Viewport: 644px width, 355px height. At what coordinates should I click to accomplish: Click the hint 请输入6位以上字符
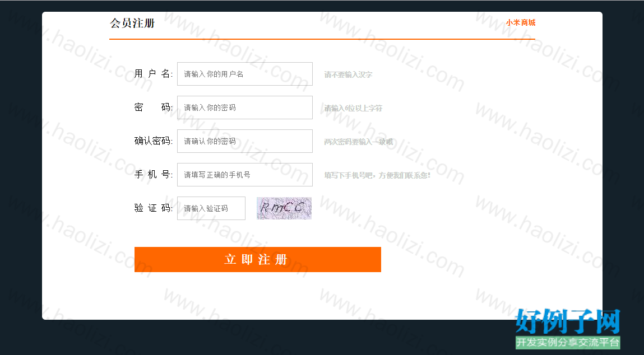click(353, 108)
